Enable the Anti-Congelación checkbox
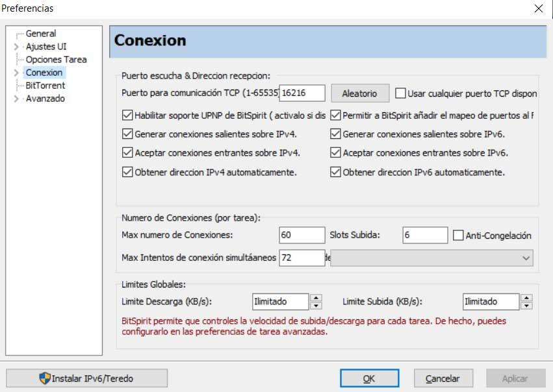Viewport: 553px width, 392px height. coord(458,236)
